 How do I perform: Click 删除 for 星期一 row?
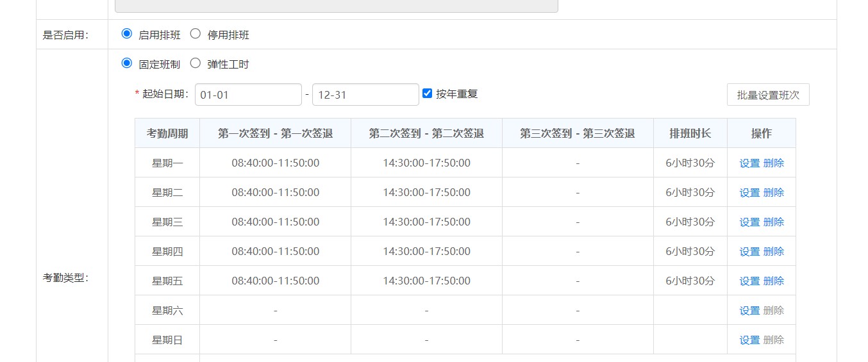774,163
